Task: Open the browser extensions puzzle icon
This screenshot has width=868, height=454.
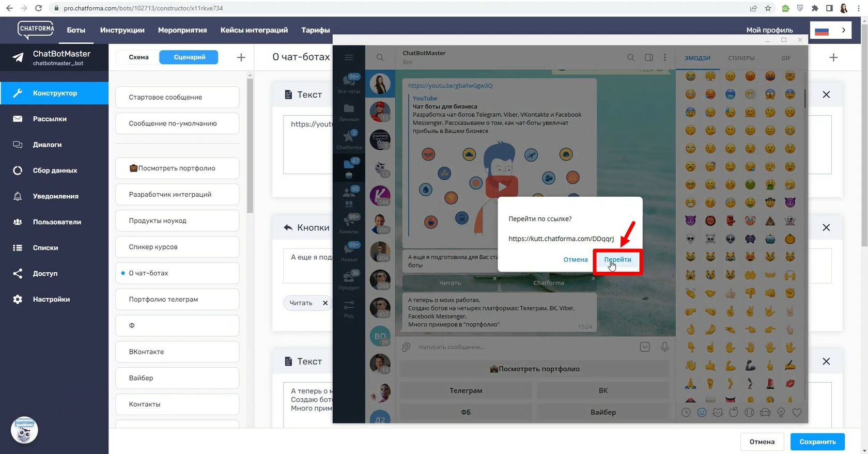Action: pyautogui.click(x=815, y=8)
